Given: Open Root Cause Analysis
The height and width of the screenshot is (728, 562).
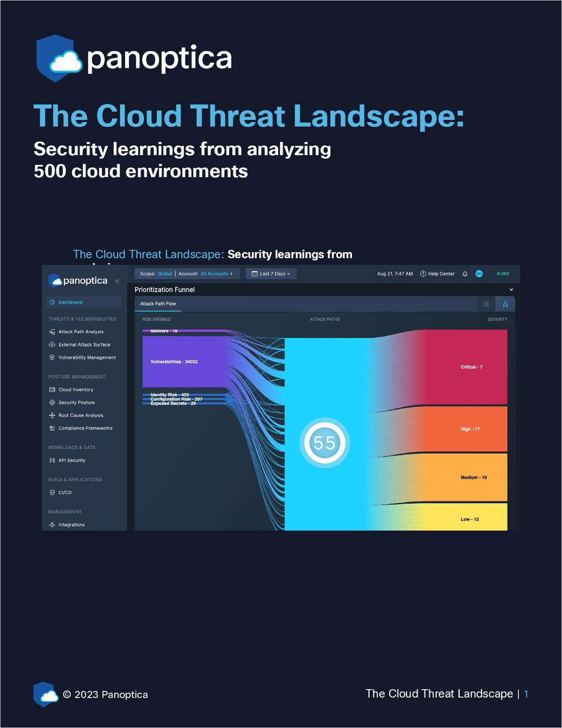Looking at the screenshot, I should pyautogui.click(x=80, y=415).
